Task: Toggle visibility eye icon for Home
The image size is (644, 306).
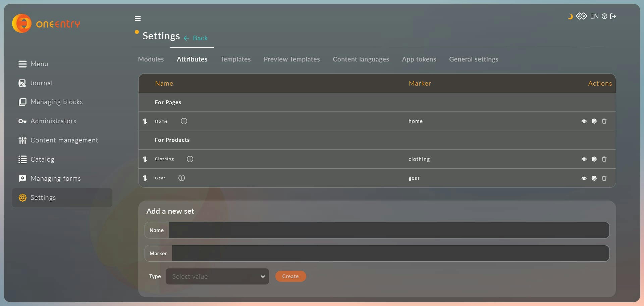Action: pyautogui.click(x=584, y=121)
